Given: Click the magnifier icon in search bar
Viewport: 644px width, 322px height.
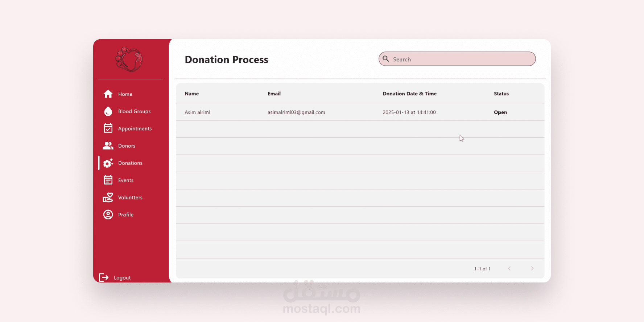Looking at the screenshot, I should pos(386,59).
